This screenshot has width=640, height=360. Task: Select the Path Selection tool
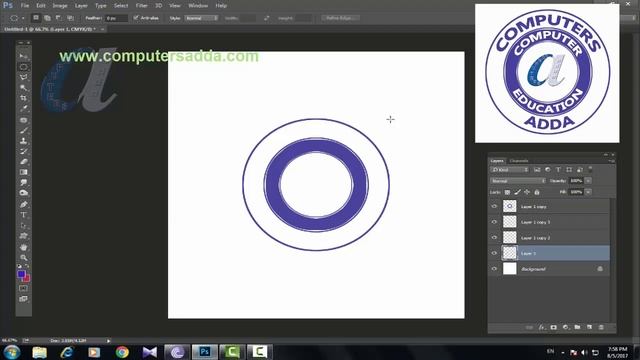pyautogui.click(x=23, y=225)
